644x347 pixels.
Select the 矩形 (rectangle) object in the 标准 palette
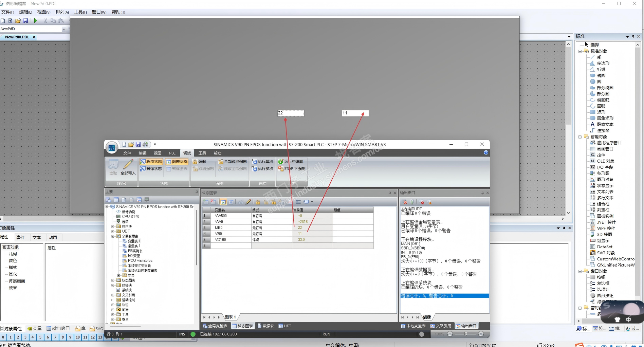click(597, 112)
